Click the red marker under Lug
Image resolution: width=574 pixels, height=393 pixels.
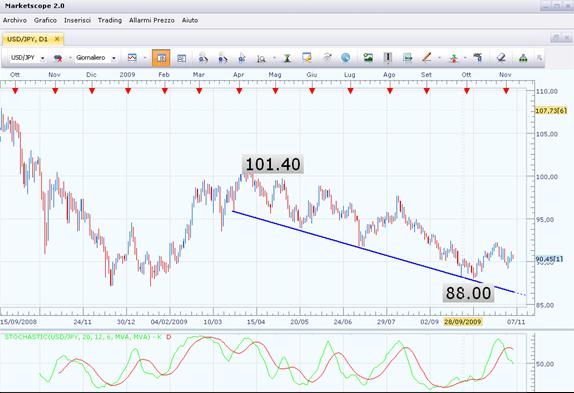coord(350,90)
